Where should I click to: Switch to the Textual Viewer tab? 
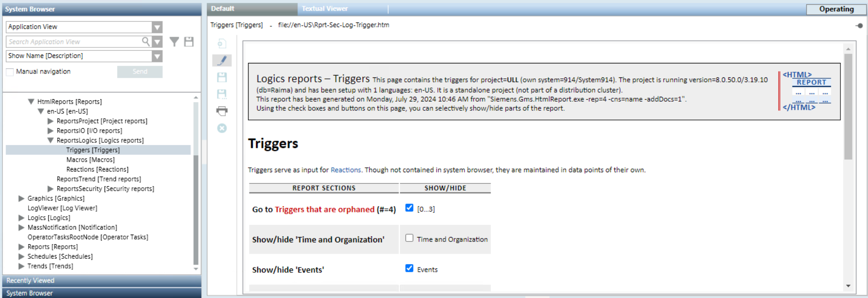point(325,9)
